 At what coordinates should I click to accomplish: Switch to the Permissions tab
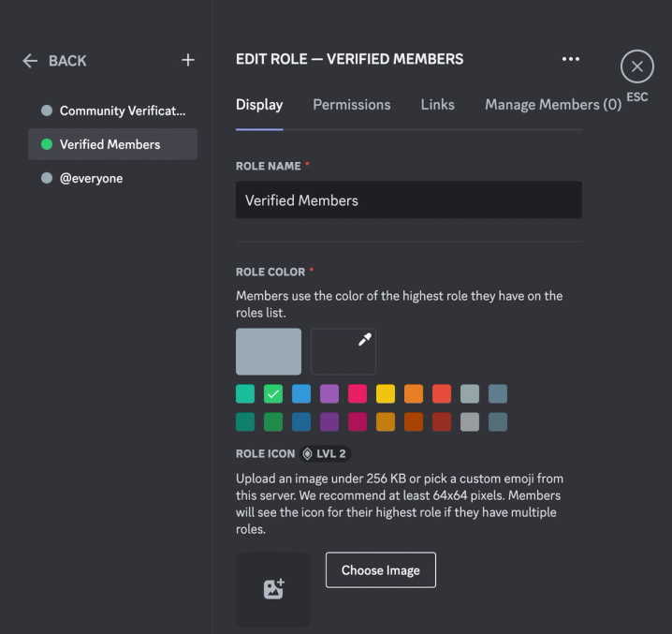click(351, 105)
